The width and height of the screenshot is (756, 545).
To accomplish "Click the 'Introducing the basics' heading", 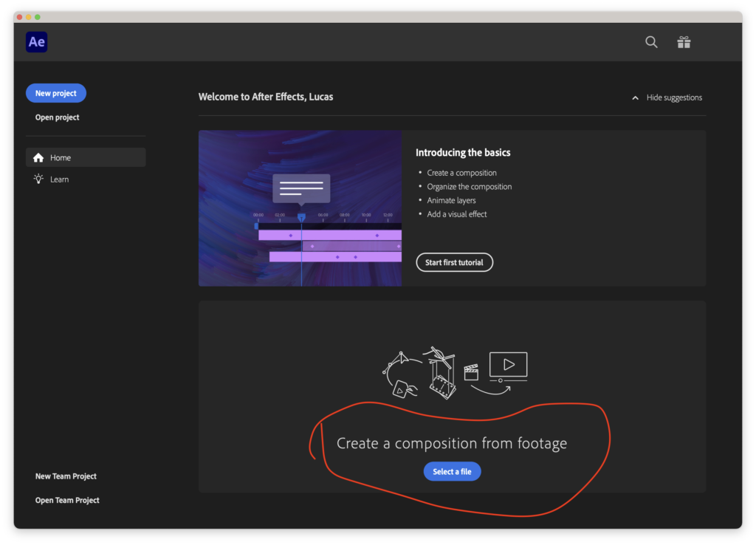I will (x=463, y=152).
